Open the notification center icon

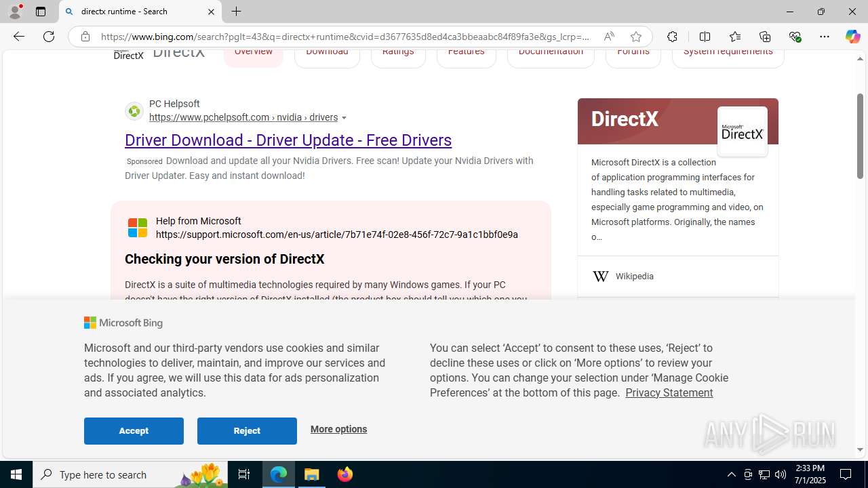coord(846,474)
